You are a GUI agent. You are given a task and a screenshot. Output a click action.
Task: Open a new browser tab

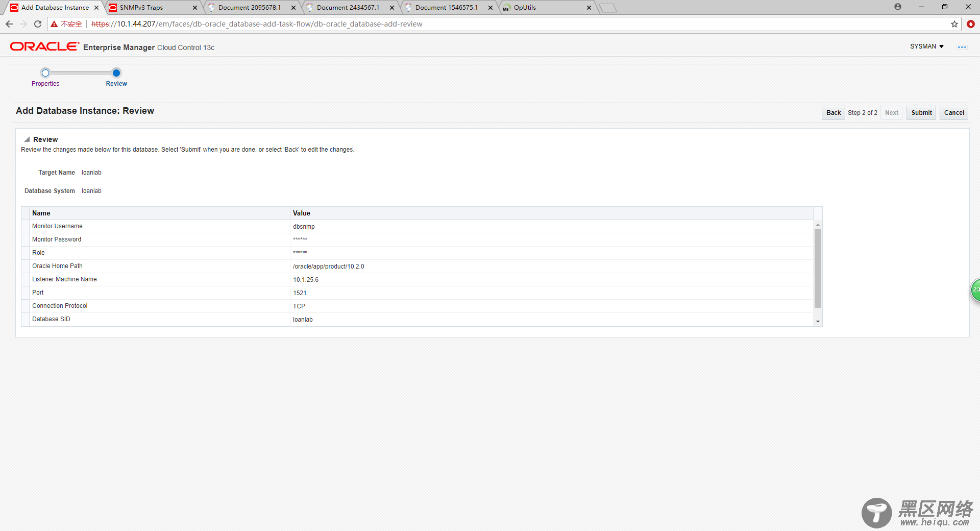[x=607, y=8]
